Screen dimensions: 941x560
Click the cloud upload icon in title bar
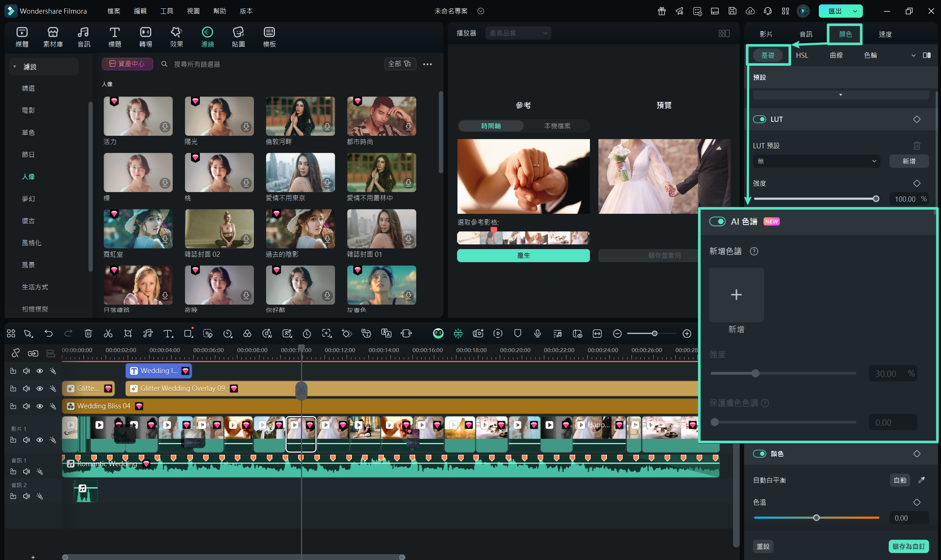(750, 11)
